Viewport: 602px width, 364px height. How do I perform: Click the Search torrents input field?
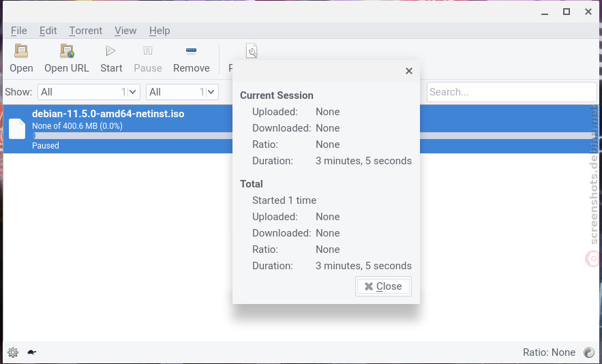pyautogui.click(x=511, y=92)
